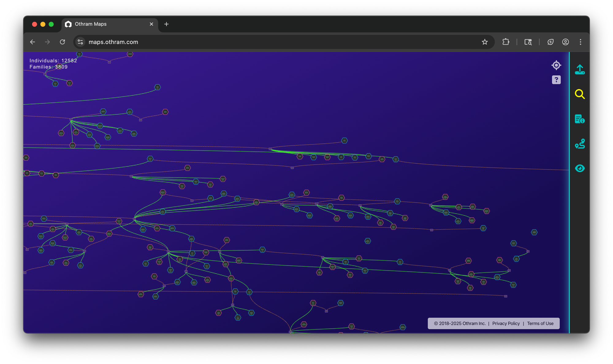
Task: Open the Terms of Use link
Action: 540,323
